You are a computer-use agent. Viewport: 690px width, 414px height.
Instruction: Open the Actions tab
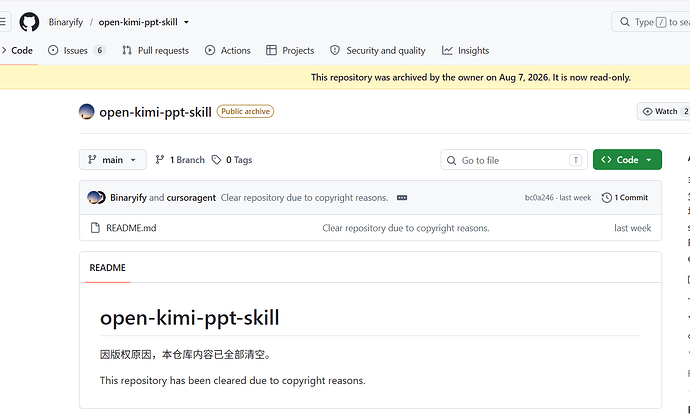coord(228,51)
